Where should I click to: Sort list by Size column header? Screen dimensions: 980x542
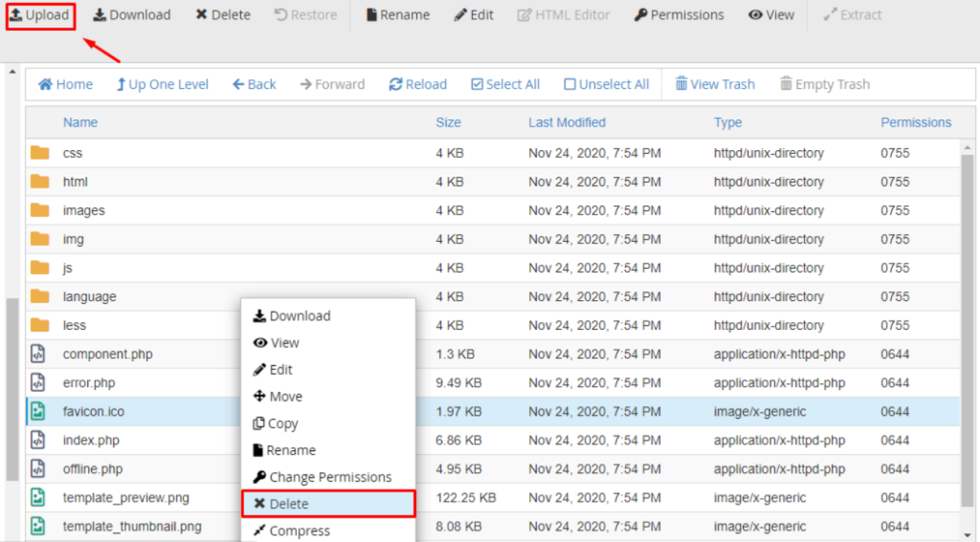click(x=448, y=123)
